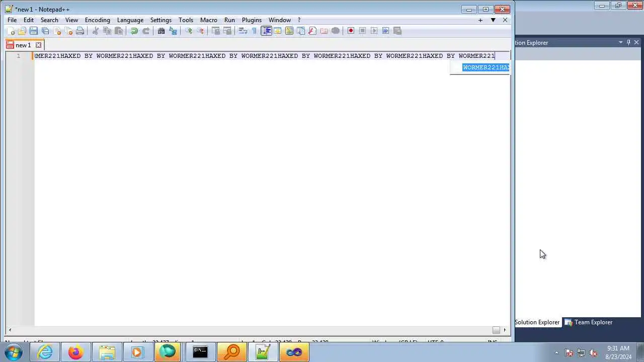Open the Macro menu

[209, 20]
